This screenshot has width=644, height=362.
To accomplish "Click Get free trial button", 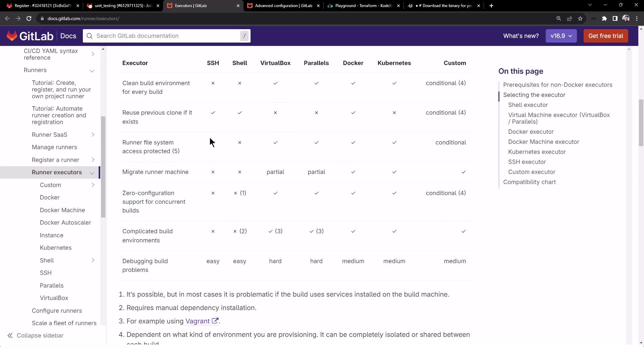I will (x=606, y=36).
